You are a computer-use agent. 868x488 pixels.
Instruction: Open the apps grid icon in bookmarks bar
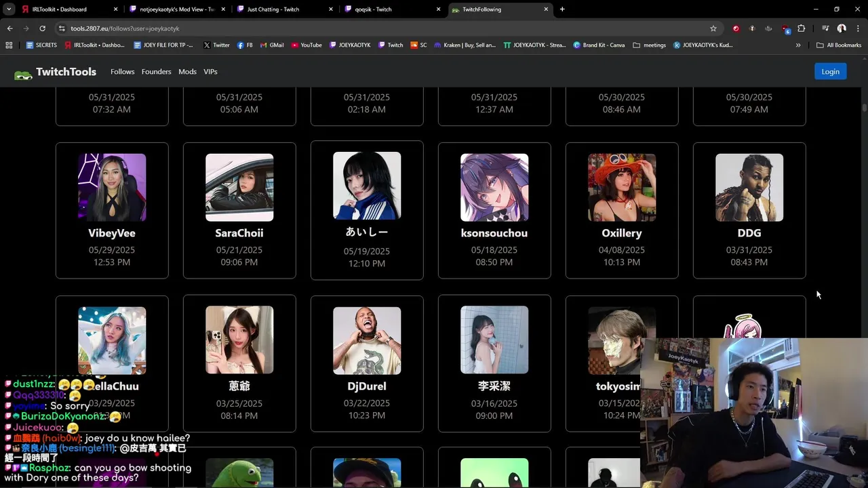point(9,45)
